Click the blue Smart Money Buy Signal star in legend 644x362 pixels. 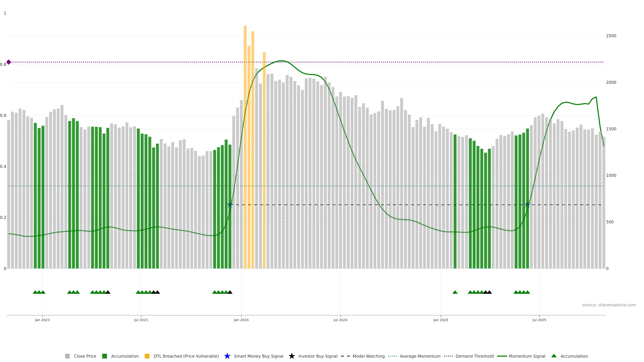pos(227,356)
